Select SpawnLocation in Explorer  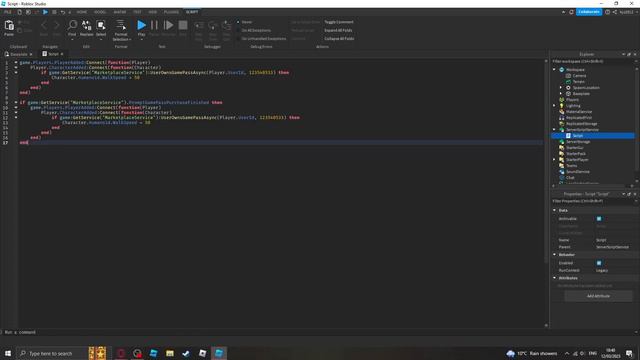tap(586, 88)
